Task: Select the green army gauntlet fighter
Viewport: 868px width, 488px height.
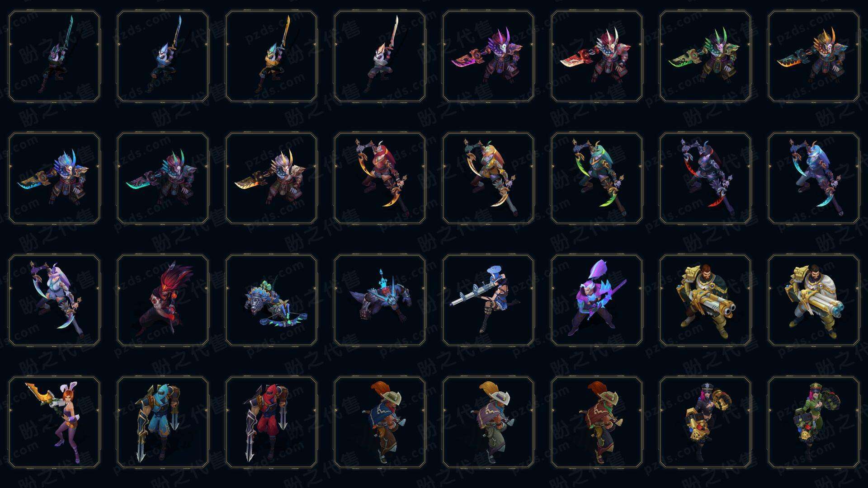Action: pos(814,422)
